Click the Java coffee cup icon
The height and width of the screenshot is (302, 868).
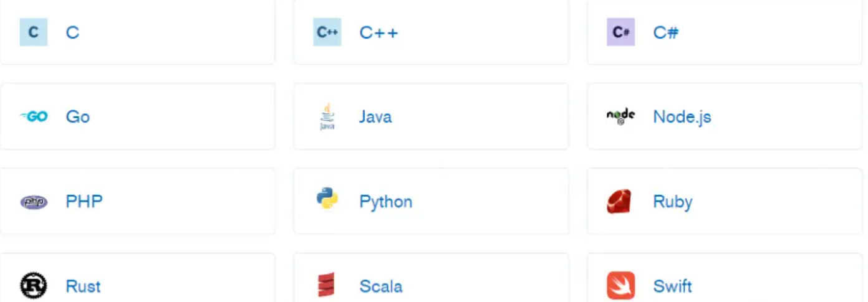click(327, 116)
